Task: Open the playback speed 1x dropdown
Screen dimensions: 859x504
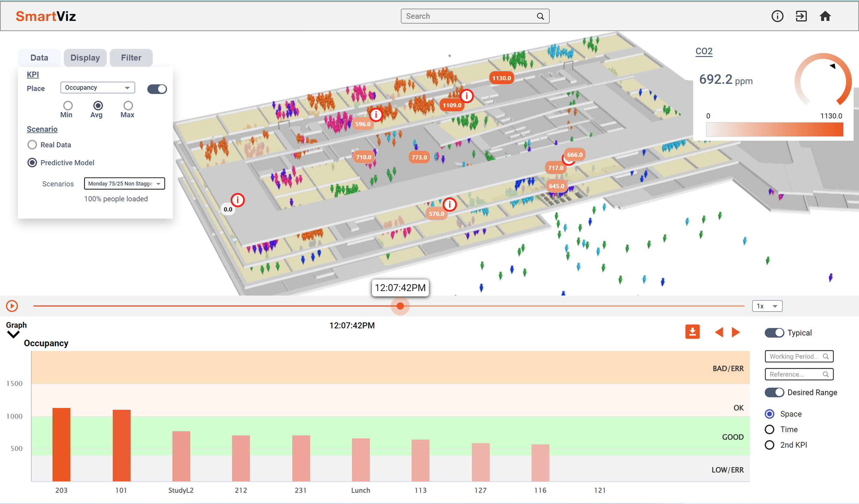Action: 767,305
